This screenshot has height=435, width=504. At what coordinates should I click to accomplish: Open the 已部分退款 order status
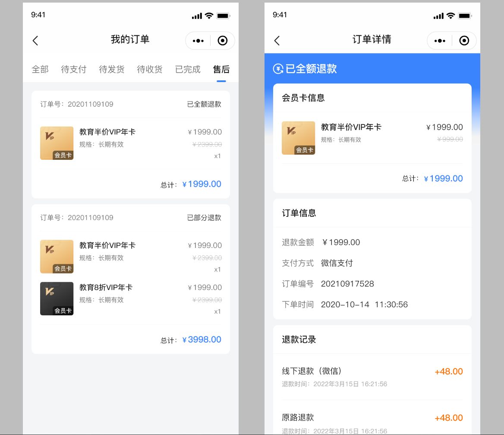coord(204,217)
